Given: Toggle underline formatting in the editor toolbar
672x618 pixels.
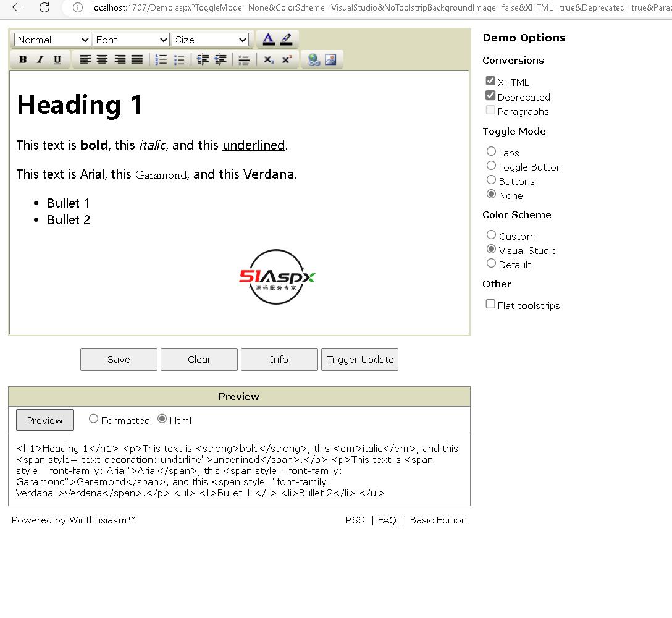Looking at the screenshot, I should [x=57, y=59].
